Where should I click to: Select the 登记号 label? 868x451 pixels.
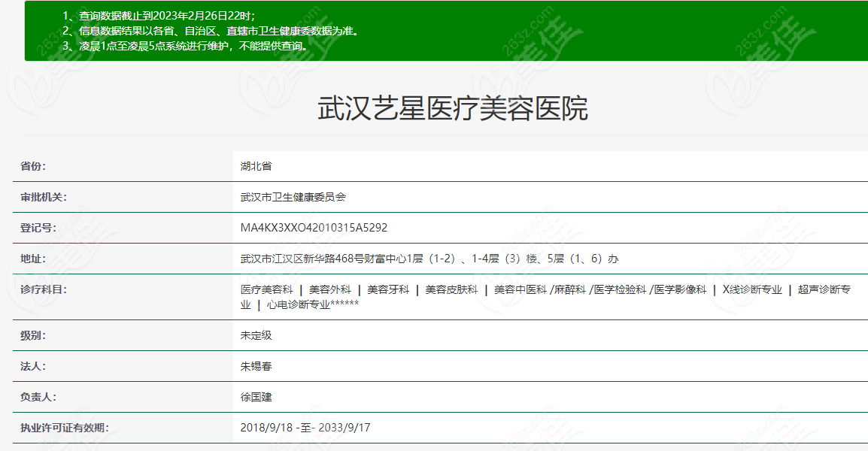pos(38,228)
